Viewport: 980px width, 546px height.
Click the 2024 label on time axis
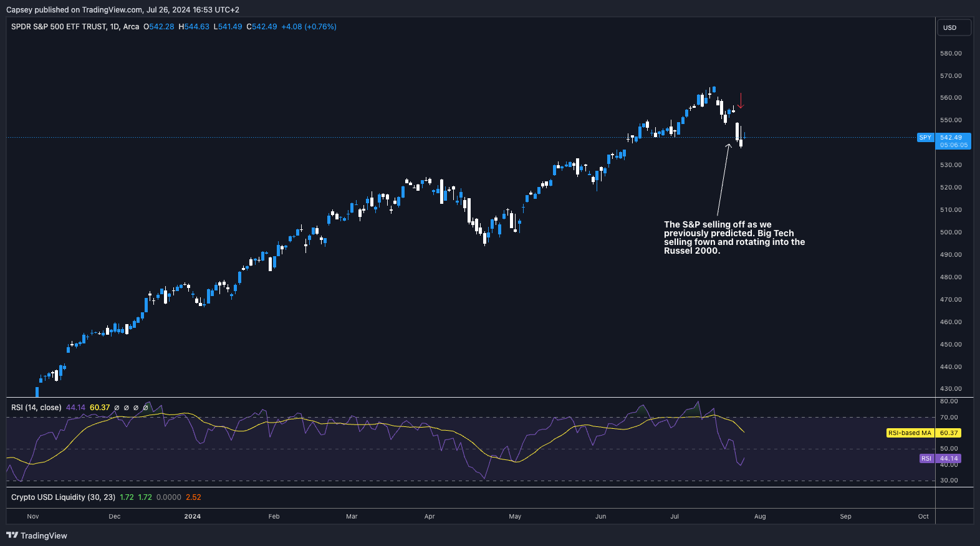(193, 516)
